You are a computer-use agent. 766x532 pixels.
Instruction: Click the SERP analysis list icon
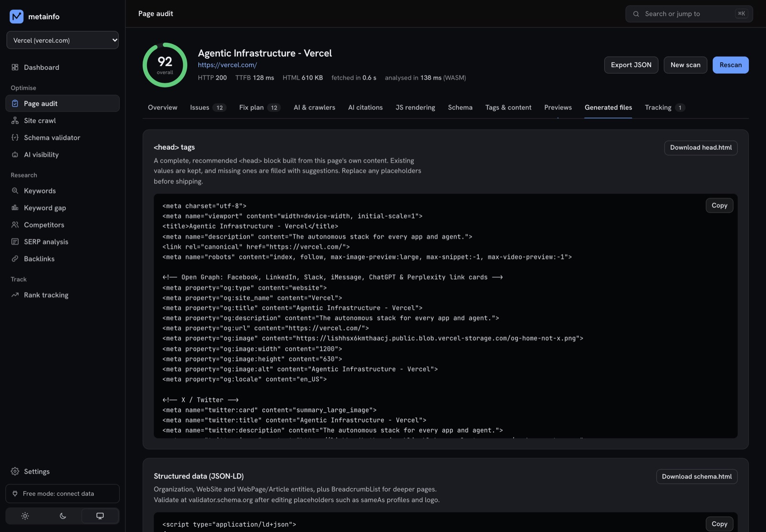pos(15,242)
